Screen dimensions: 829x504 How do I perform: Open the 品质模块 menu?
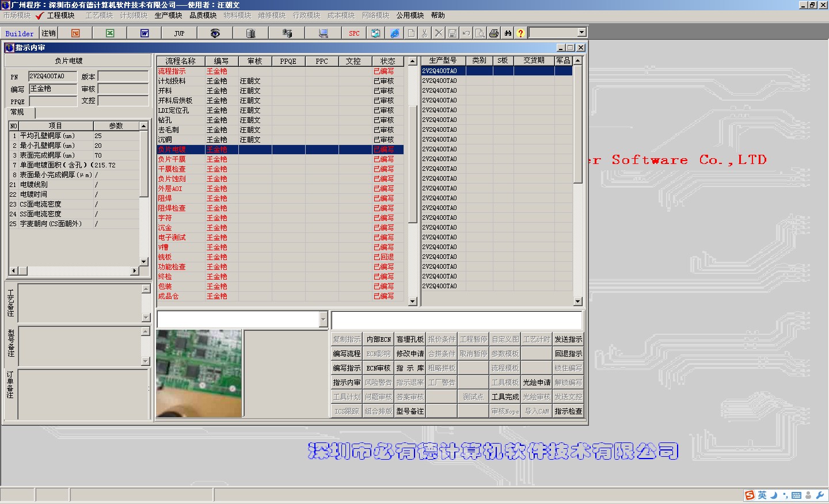pos(203,16)
